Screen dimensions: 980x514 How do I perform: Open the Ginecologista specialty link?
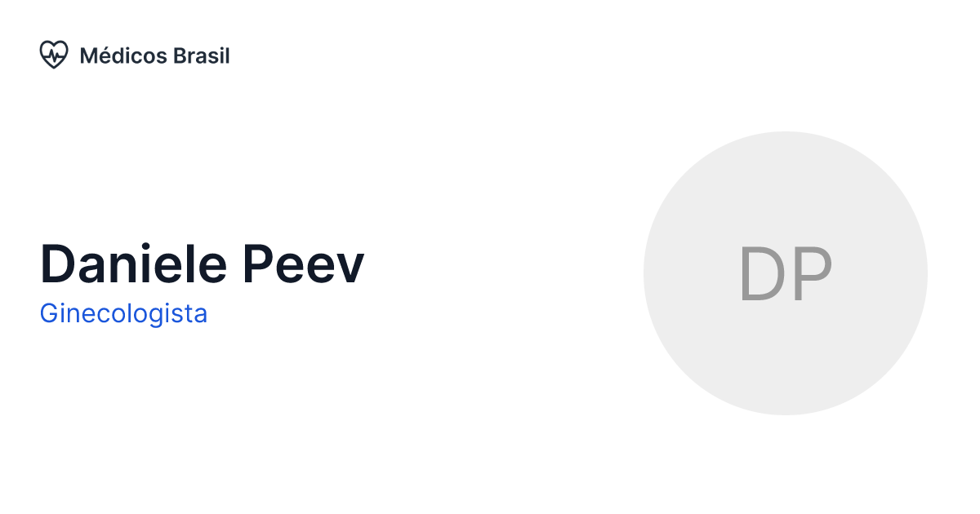[x=123, y=313]
